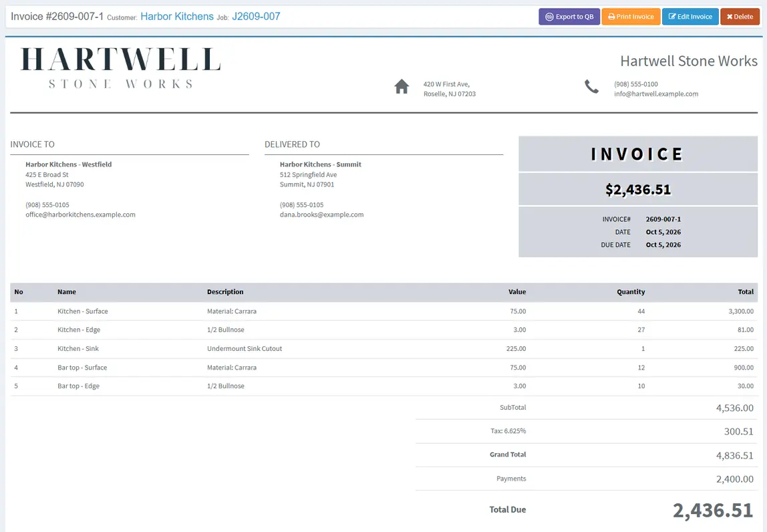The image size is (767, 532).
Task: Click the printer icon on Print Invoice
Action: point(611,17)
